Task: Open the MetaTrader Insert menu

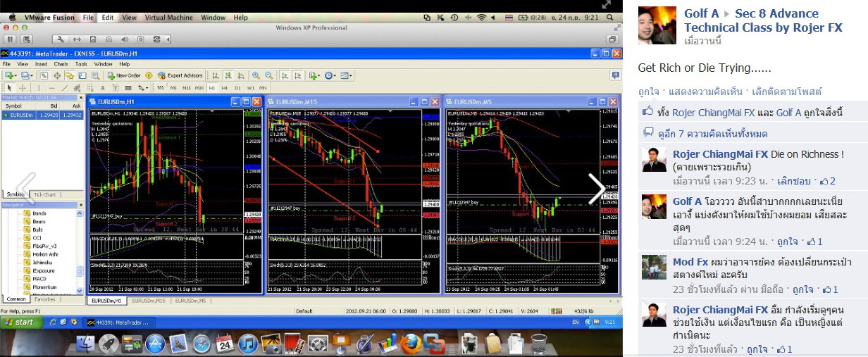Action: 41,64
